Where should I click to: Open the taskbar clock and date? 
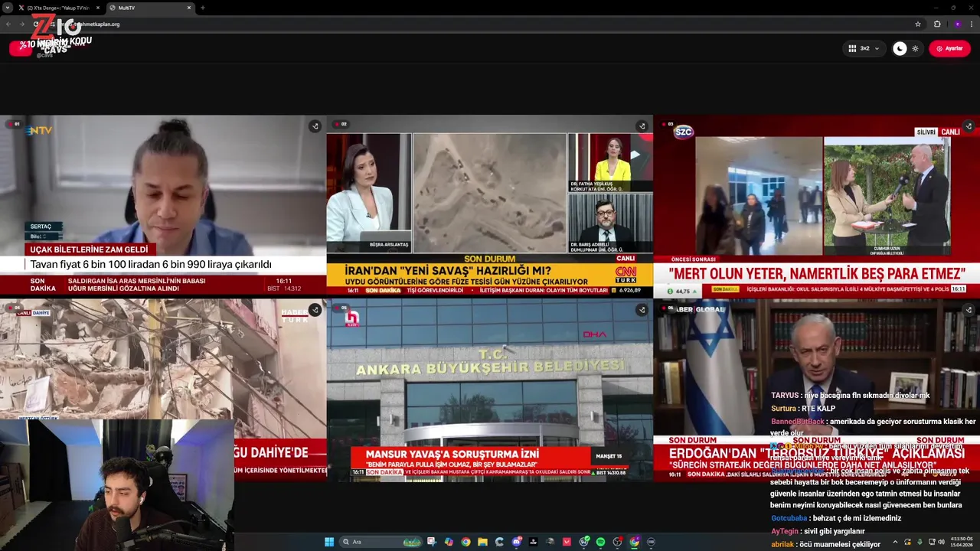click(x=961, y=542)
